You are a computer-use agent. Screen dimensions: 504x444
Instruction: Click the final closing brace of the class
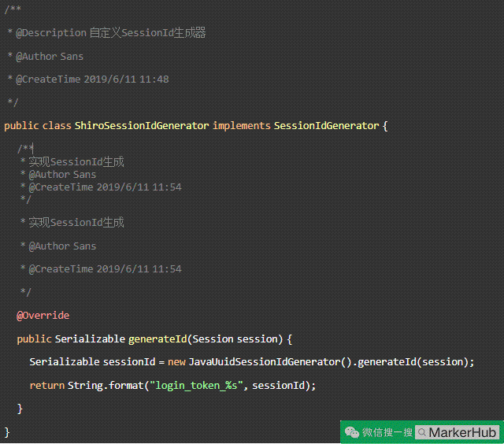(x=7, y=432)
